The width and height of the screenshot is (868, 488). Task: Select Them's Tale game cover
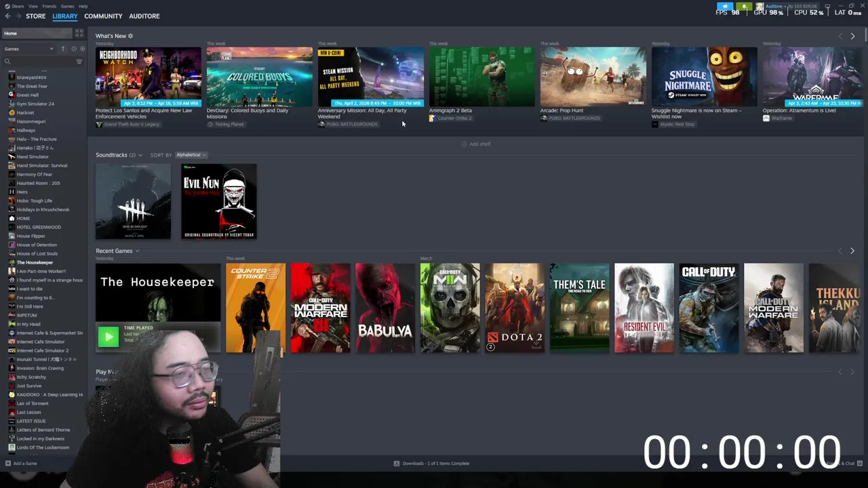click(580, 308)
